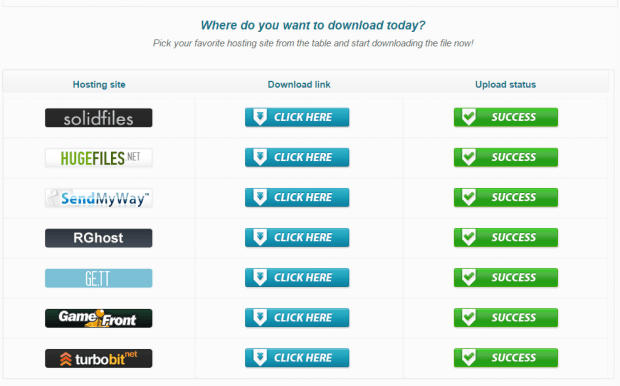Click the 'Pick your favorite hosting site' subtitle
The height and width of the screenshot is (386, 620).
tap(313, 43)
